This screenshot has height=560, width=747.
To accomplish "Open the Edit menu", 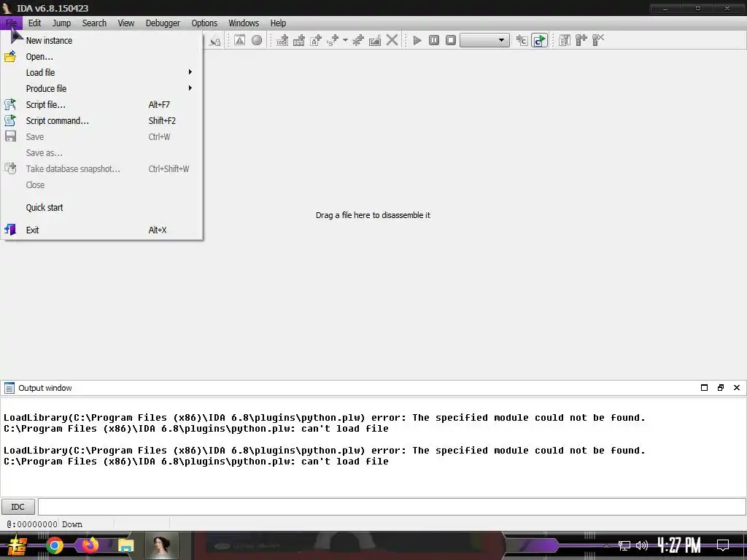I will point(34,23).
